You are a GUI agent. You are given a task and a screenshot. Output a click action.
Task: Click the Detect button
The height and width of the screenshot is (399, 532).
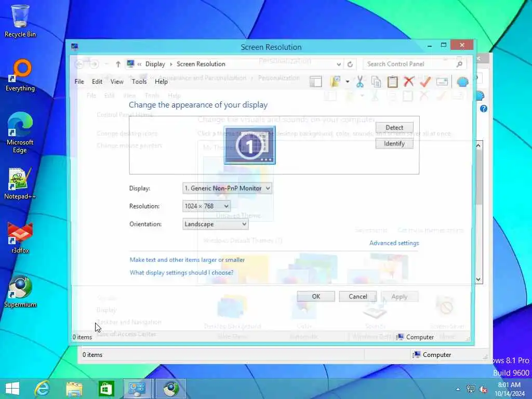tap(394, 128)
